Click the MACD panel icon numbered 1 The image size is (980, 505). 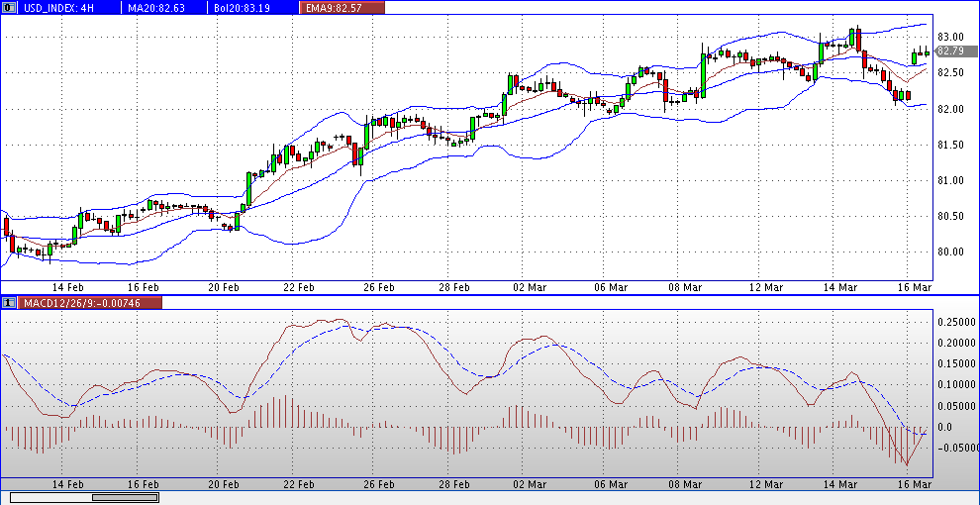(x=9, y=303)
